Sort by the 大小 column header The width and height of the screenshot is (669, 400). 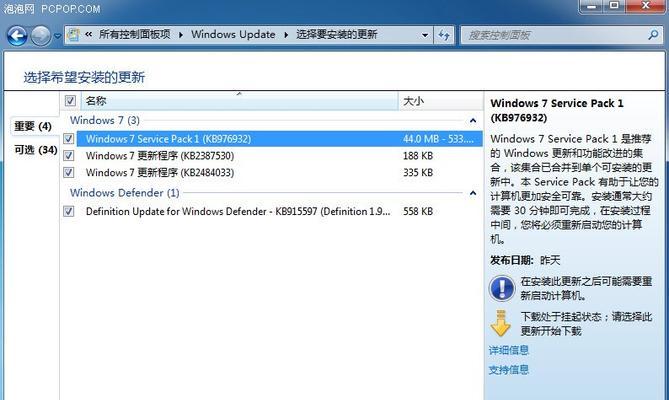[440, 101]
